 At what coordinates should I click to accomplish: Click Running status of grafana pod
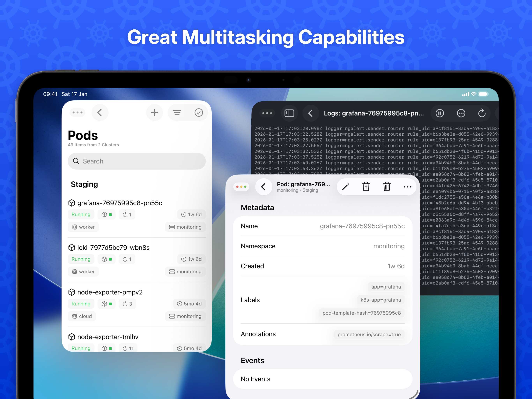(x=81, y=215)
